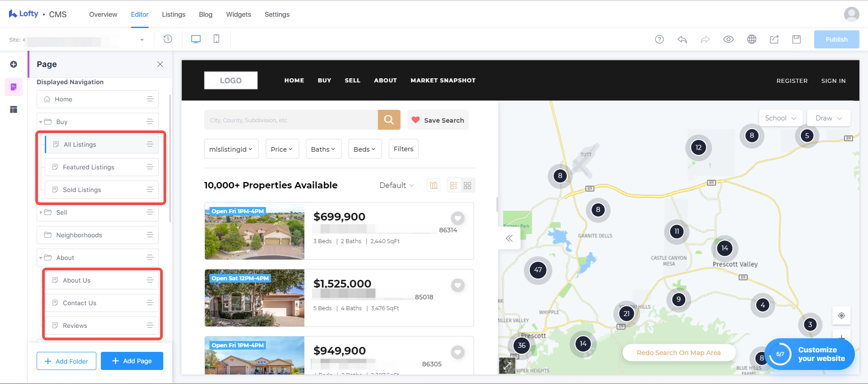Open the Default sort dropdown
Viewport: 868px width, 384px height.
coord(397,185)
